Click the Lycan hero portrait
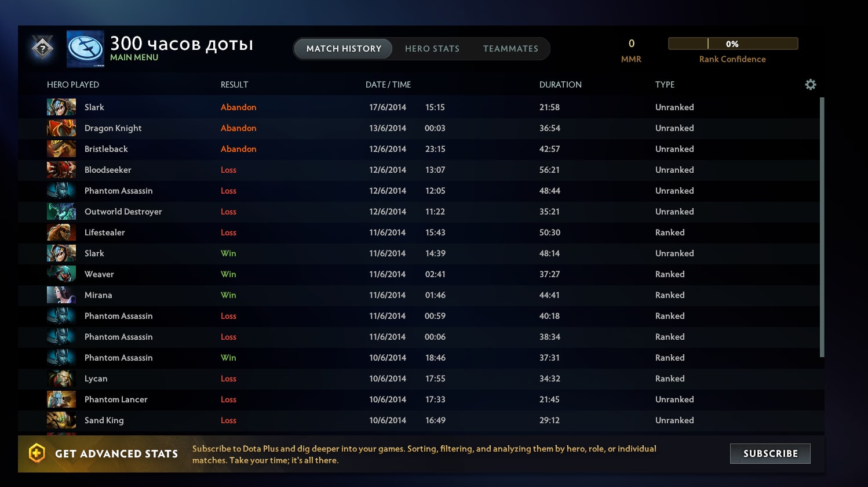 (x=61, y=379)
